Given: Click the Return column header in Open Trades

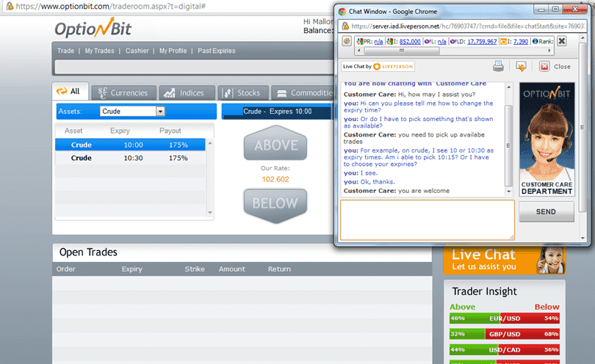Looking at the screenshot, I should 279,269.
